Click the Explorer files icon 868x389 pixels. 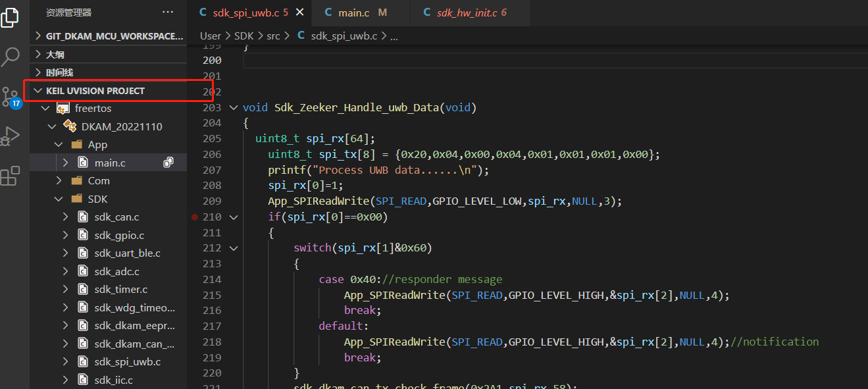[x=11, y=18]
